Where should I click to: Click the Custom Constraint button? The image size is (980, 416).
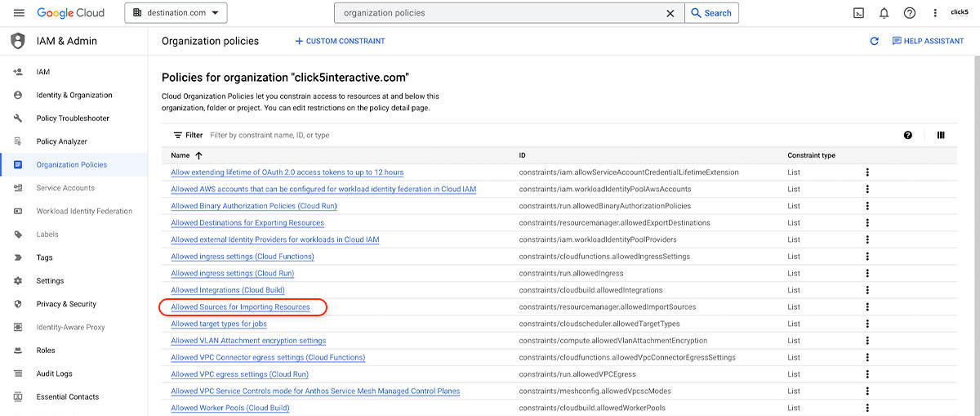pos(340,41)
